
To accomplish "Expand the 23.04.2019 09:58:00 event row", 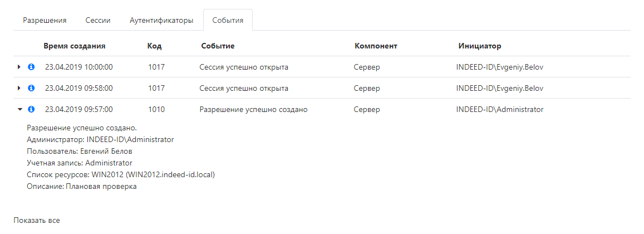I will click(19, 89).
